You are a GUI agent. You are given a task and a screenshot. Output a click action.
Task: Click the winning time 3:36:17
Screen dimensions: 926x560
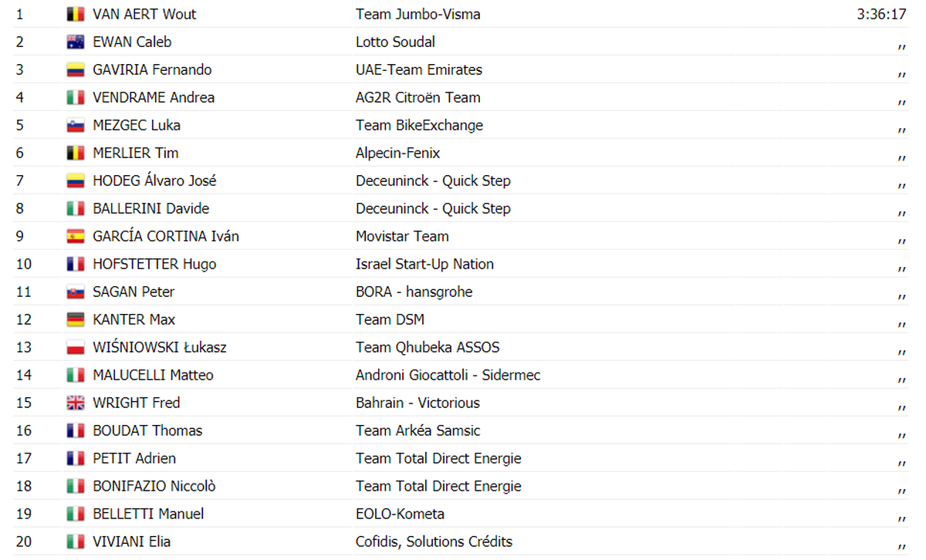(882, 14)
